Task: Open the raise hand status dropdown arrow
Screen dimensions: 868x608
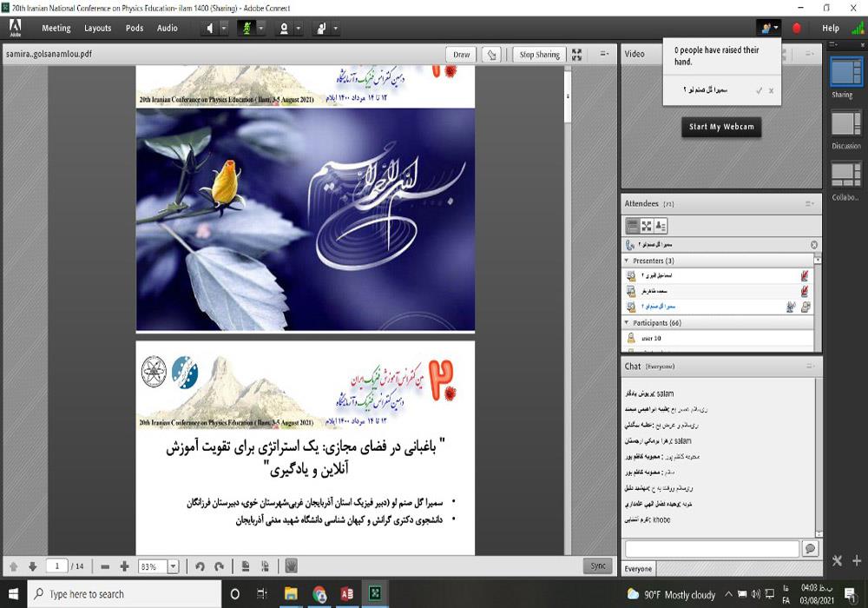Action: (x=337, y=28)
